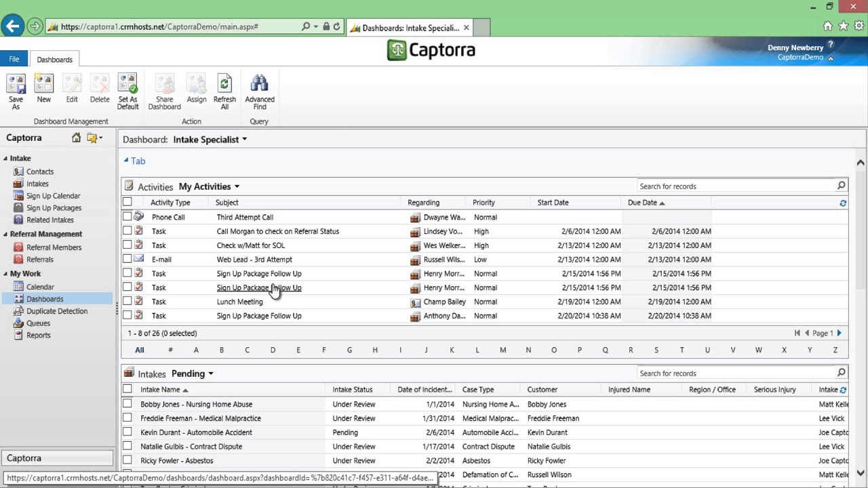
Task: Filter activities by letter M
Action: 502,350
